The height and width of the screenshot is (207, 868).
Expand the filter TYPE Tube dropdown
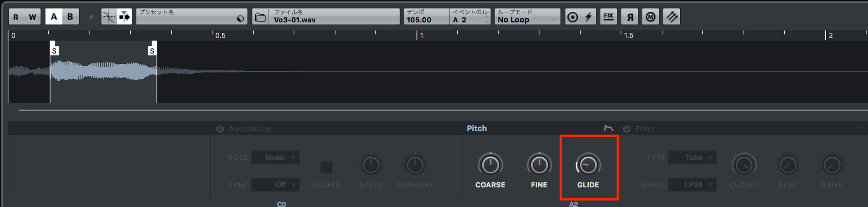click(x=693, y=157)
